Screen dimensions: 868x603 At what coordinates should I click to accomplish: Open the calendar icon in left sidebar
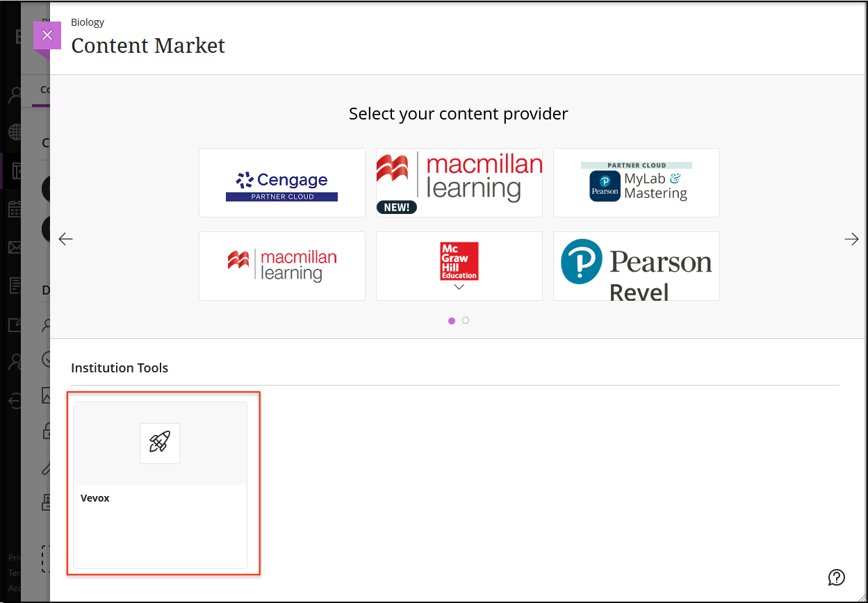15,209
